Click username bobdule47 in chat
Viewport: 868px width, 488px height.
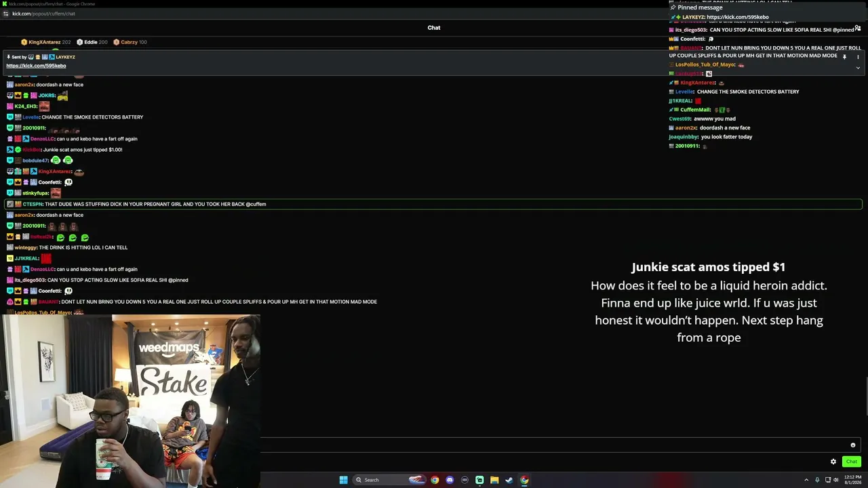click(35, 161)
